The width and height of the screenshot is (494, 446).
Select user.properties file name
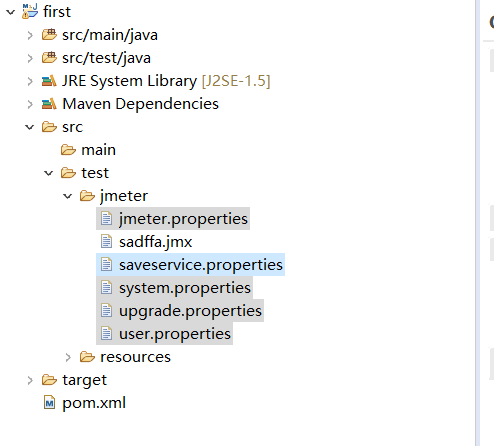[x=175, y=334]
